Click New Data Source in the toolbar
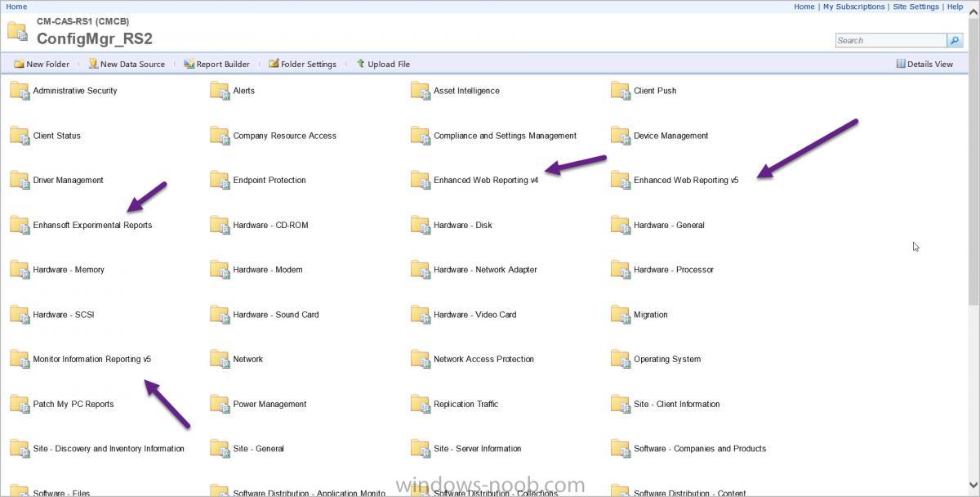 126,64
